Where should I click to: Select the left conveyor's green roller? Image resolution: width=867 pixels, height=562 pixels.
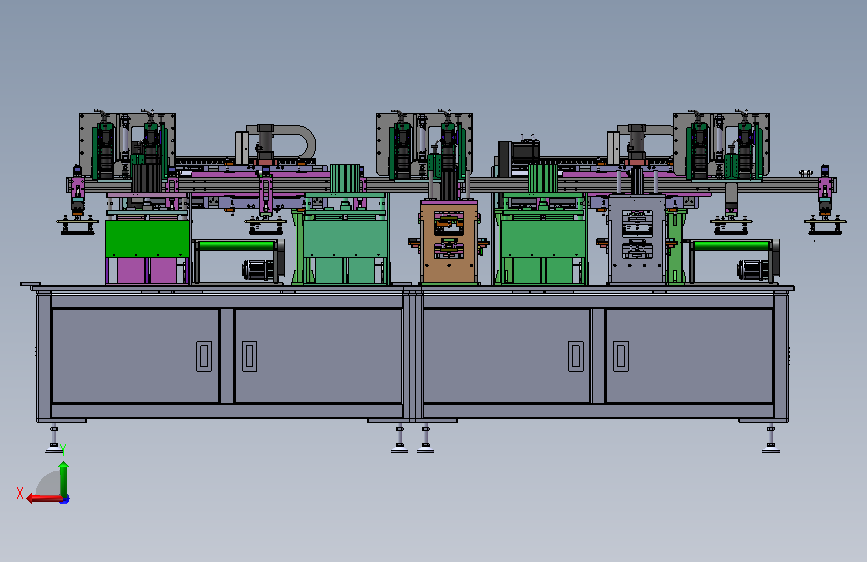(x=236, y=245)
